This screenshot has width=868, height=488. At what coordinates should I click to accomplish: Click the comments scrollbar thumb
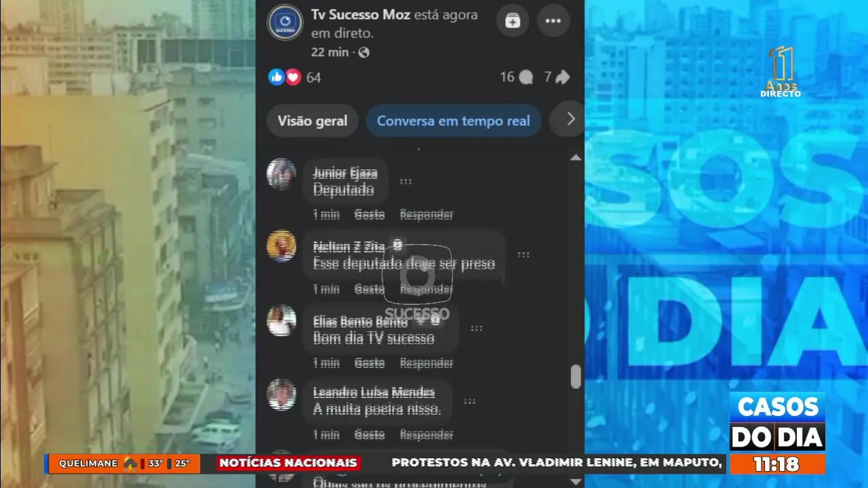576,377
